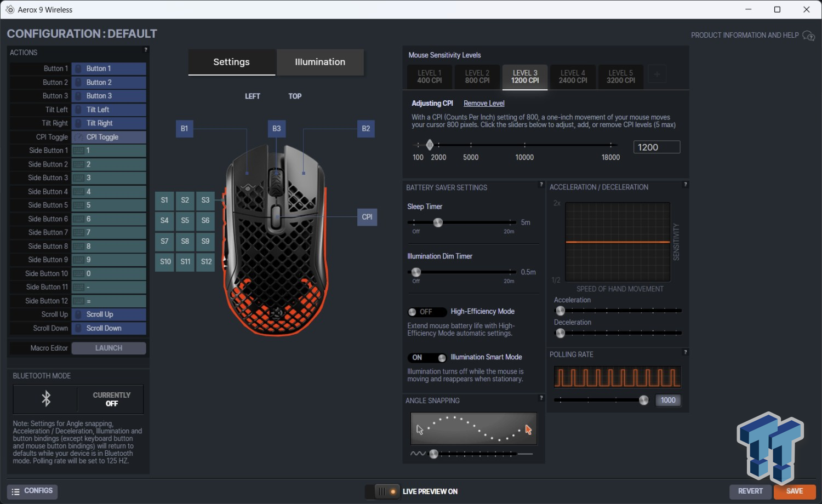Image resolution: width=822 pixels, height=504 pixels.
Task: Click the Sleep Timer slider handle
Action: [x=438, y=222]
